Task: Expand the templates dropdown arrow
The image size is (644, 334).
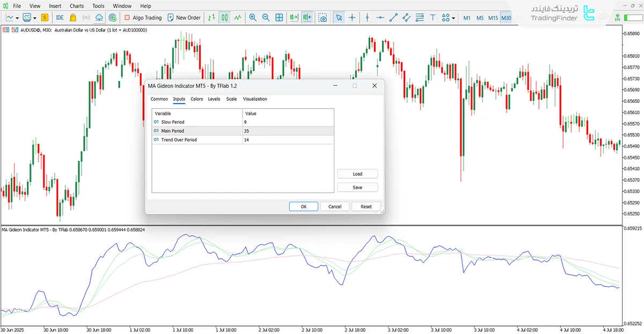Action: [x=35, y=18]
